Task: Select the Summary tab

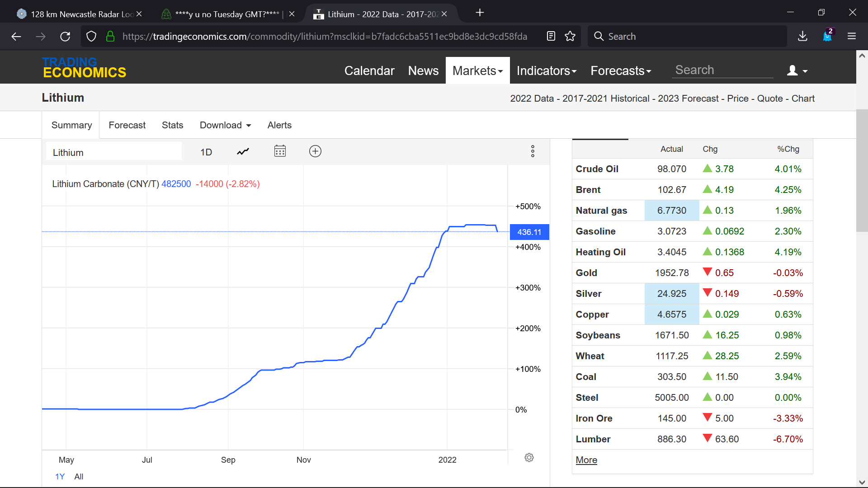Action: click(x=71, y=125)
